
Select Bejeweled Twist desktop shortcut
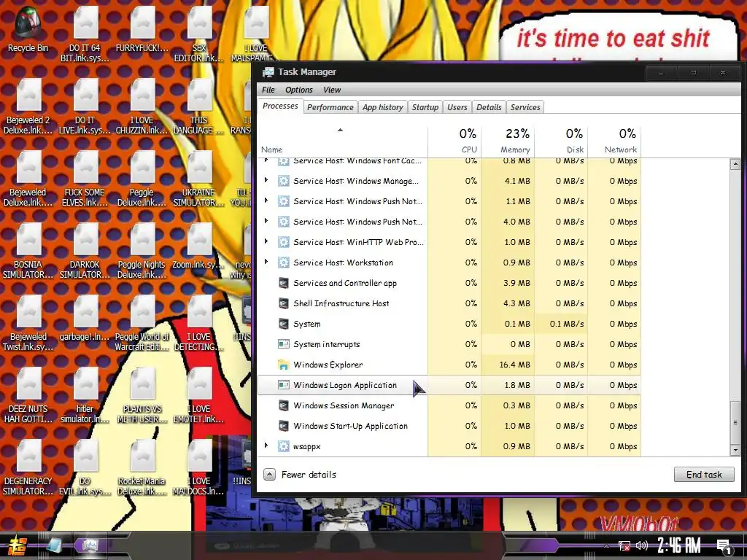(28, 324)
